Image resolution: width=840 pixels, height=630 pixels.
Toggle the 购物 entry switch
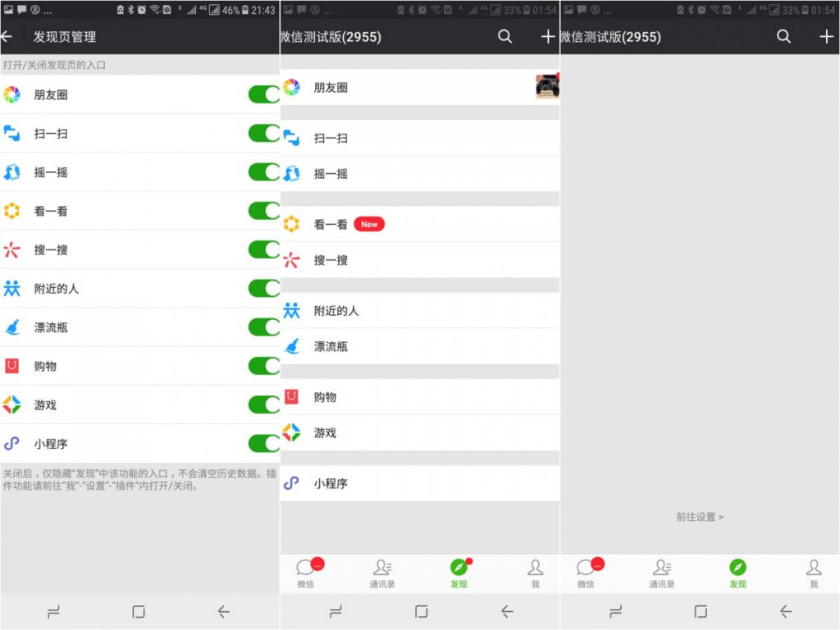(264, 366)
